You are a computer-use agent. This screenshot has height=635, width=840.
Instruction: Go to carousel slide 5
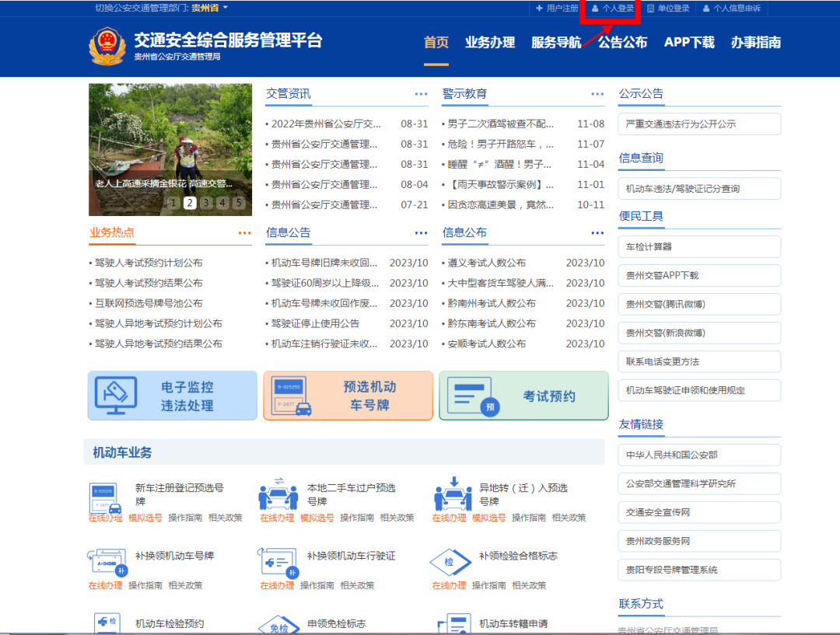(239, 203)
